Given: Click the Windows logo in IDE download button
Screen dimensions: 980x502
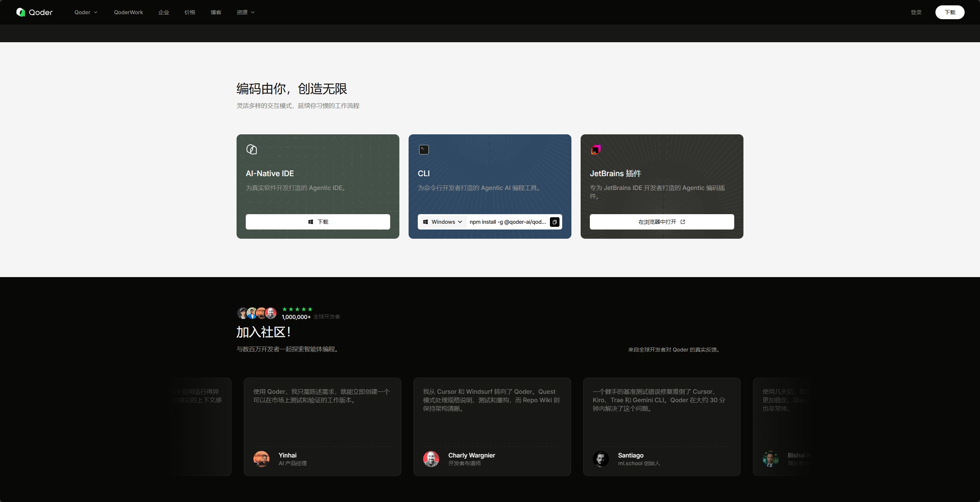Looking at the screenshot, I should pyautogui.click(x=311, y=222).
